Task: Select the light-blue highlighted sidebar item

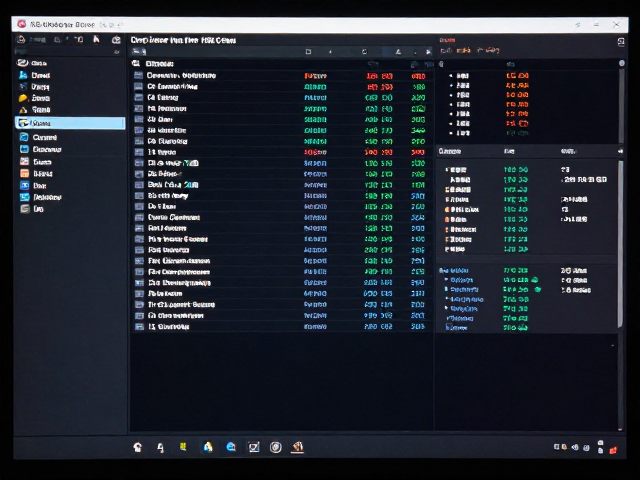Action: coord(70,123)
